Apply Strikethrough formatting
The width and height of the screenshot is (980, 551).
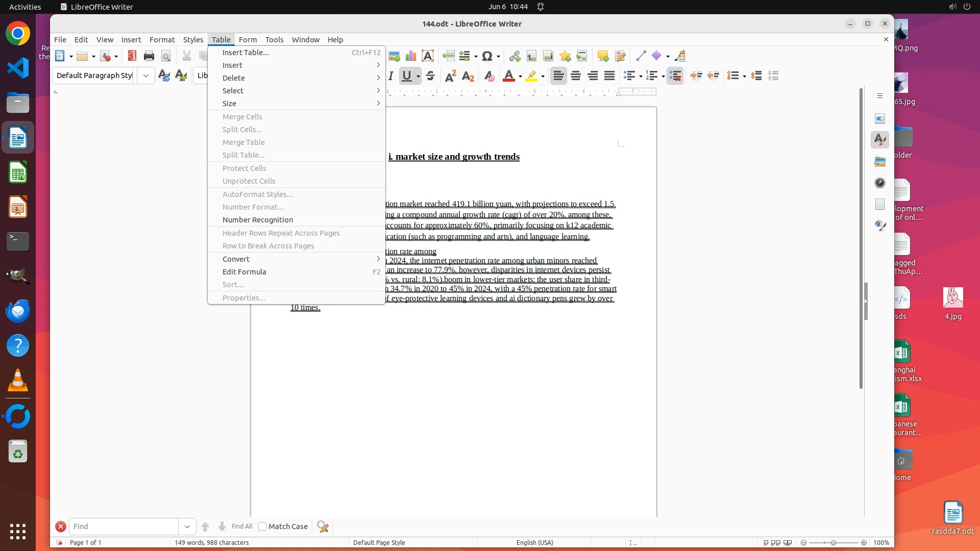tap(430, 76)
